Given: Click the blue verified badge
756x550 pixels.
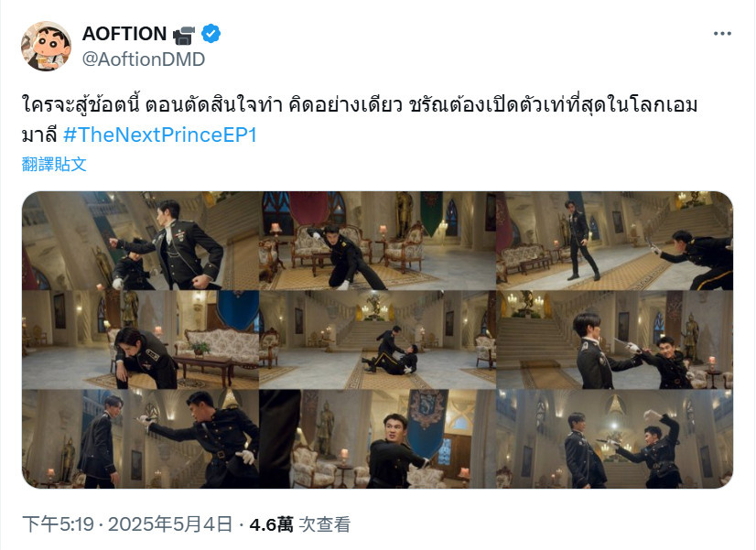Looking at the screenshot, I should pos(211,33).
